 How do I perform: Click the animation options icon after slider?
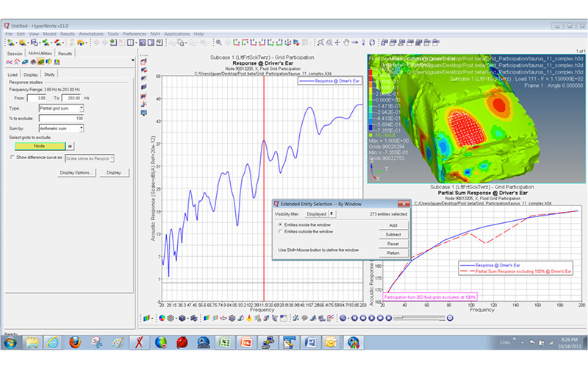coord(450,318)
